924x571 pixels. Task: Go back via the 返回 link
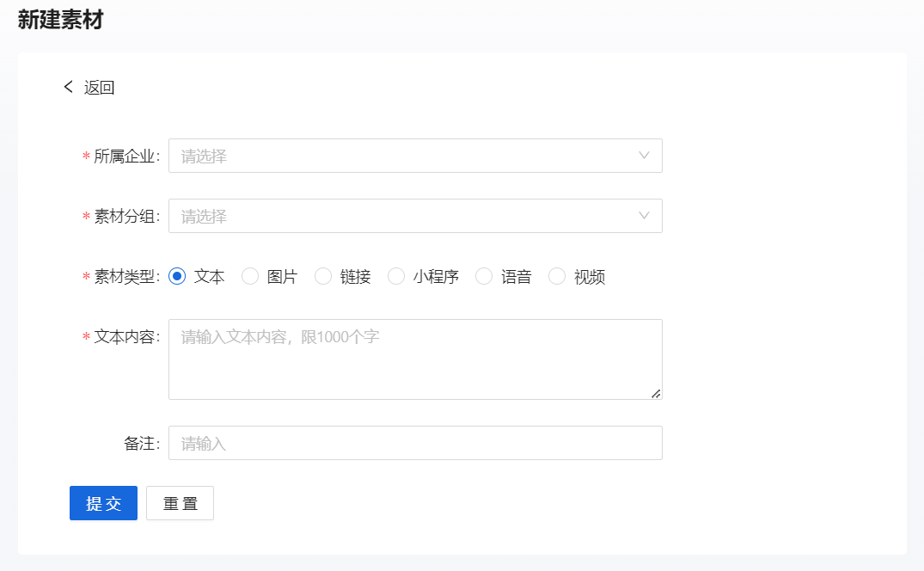[99, 88]
